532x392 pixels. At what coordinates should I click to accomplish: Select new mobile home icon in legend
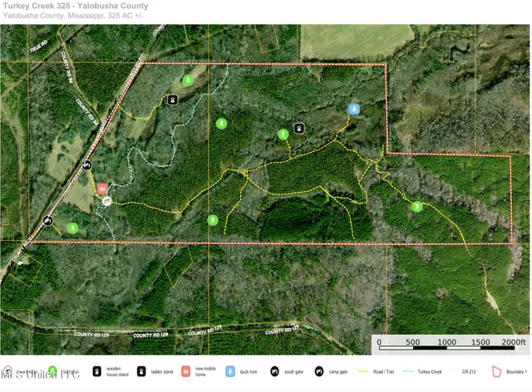click(x=185, y=372)
